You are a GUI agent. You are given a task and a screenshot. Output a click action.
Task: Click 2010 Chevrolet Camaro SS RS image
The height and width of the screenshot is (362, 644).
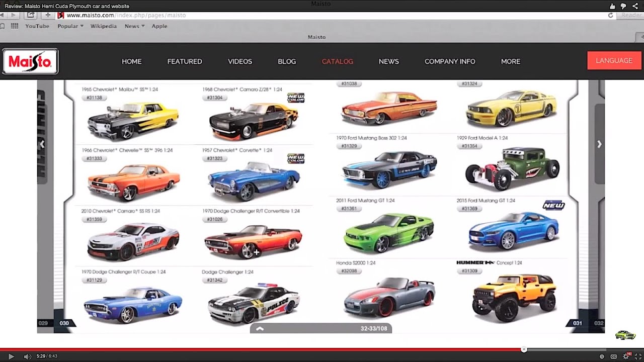(133, 241)
